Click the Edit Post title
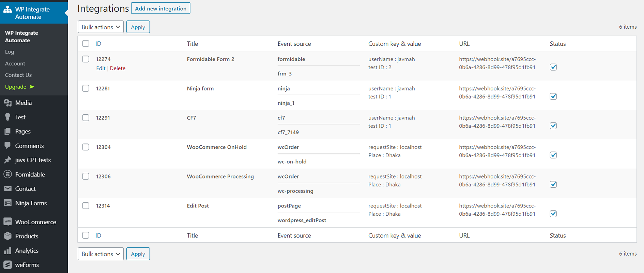Viewport: 644px width, 273px height. (198, 206)
